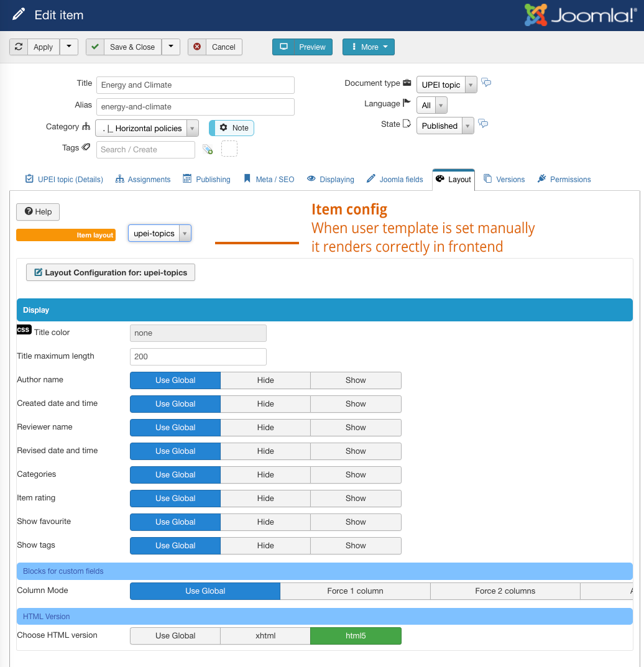Click the CSS badge by Title color
Viewport: 644px width, 667px height.
click(24, 329)
